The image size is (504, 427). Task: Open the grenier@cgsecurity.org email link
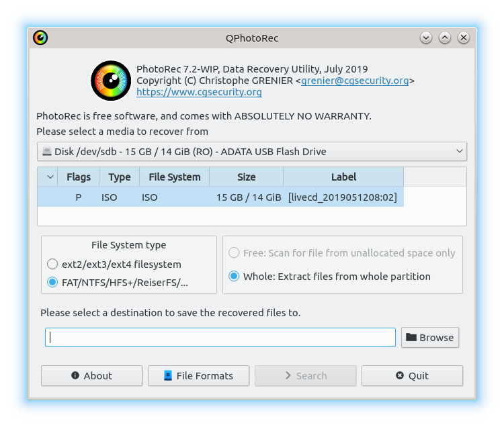(x=355, y=81)
